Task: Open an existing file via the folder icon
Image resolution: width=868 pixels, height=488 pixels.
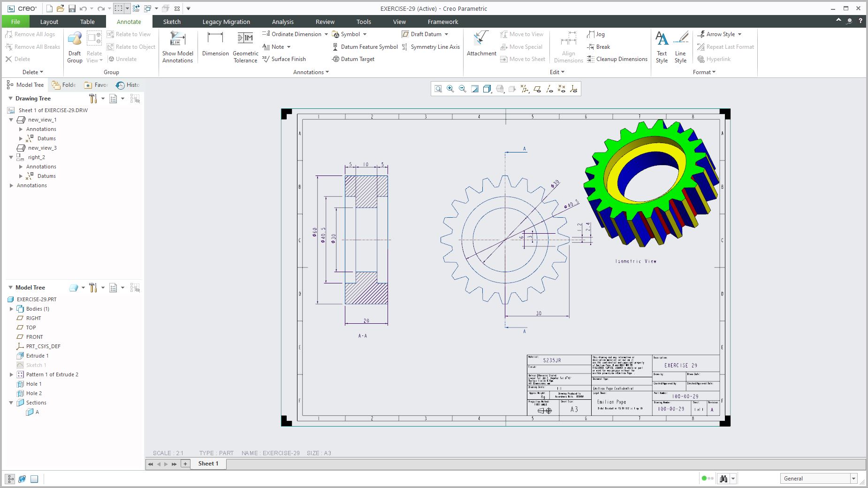Action: coord(60,8)
